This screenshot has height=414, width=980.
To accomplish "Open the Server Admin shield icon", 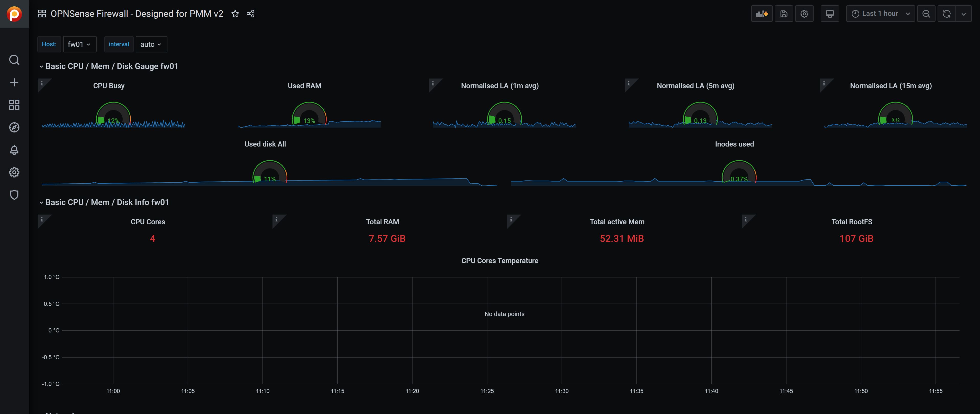I will coord(15,195).
